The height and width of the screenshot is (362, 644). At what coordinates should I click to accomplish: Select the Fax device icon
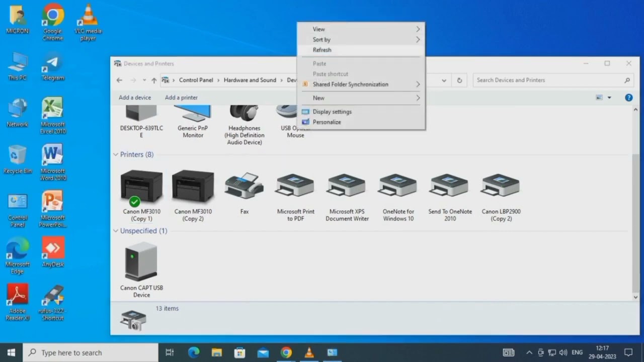point(245,194)
